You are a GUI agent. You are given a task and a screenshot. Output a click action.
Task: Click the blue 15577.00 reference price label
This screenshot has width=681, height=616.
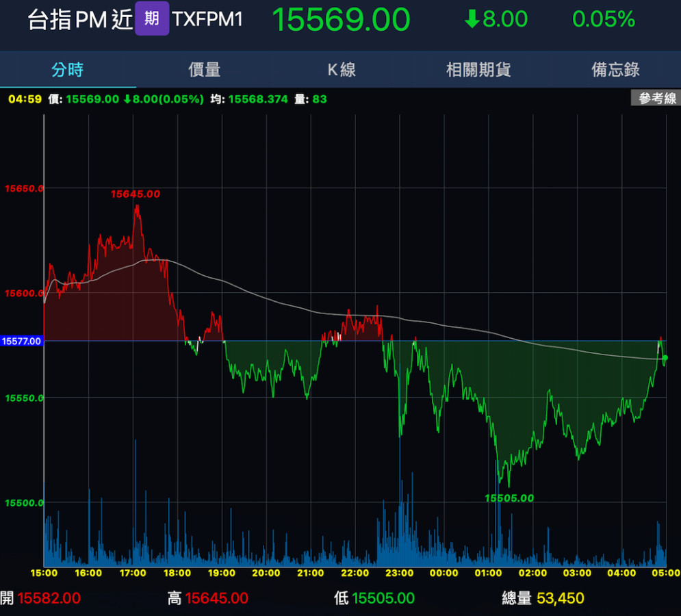click(22, 340)
